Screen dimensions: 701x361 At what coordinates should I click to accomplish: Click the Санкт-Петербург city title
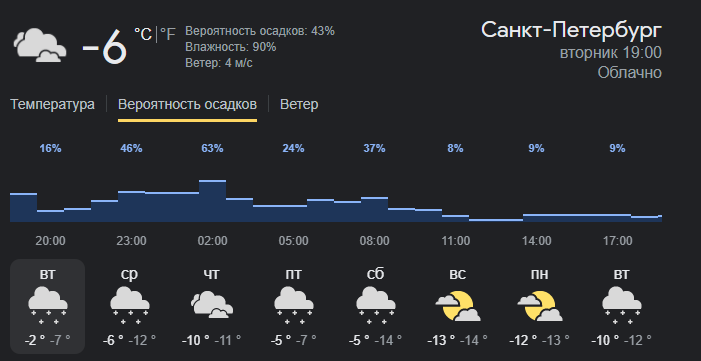(x=571, y=30)
